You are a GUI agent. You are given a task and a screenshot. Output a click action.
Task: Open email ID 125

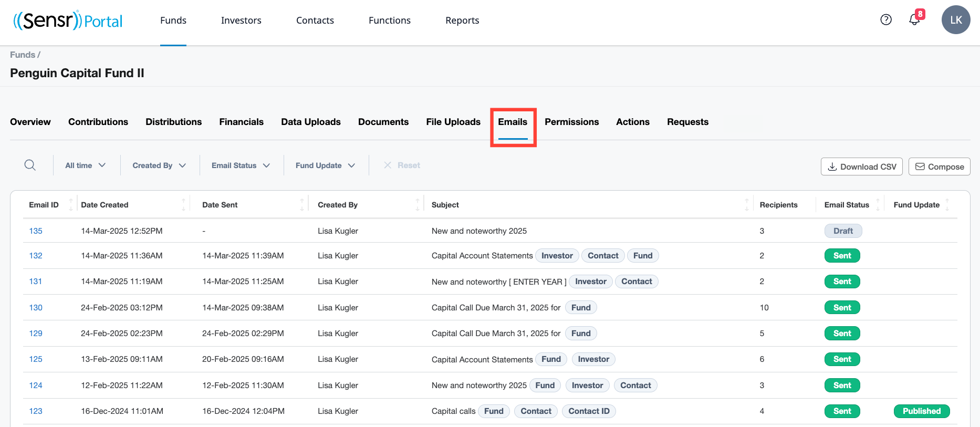point(36,359)
